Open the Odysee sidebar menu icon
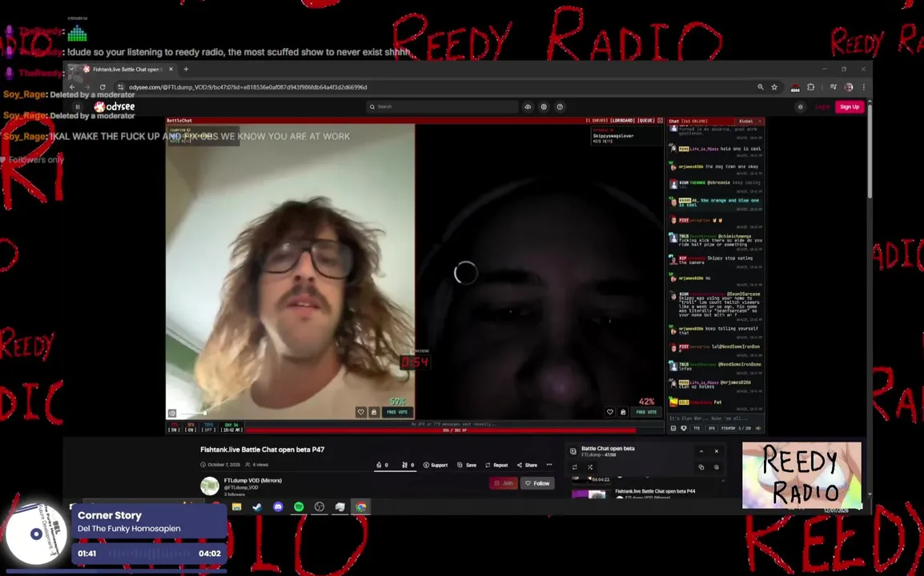Viewport: 924px width, 576px height. pyautogui.click(x=77, y=106)
